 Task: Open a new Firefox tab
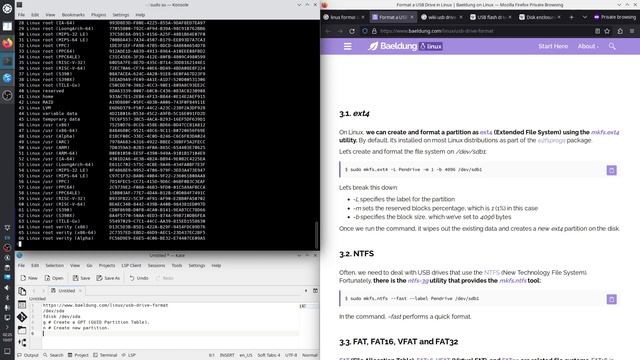571,17
